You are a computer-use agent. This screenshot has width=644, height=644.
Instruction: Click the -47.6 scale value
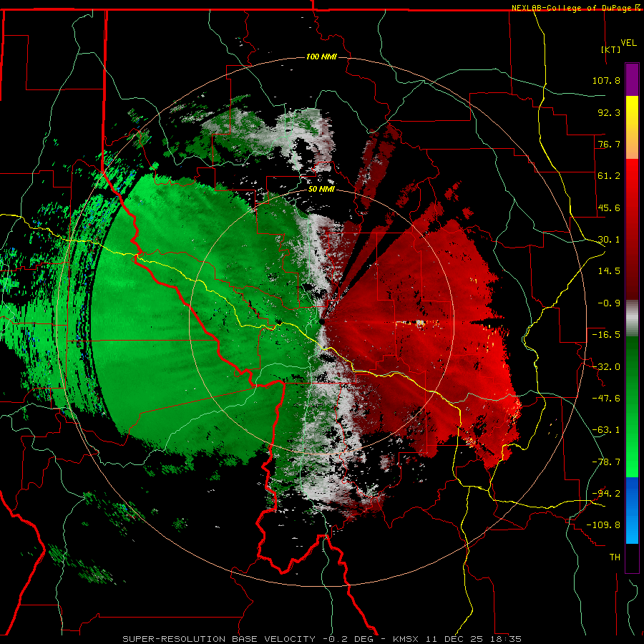pos(606,399)
